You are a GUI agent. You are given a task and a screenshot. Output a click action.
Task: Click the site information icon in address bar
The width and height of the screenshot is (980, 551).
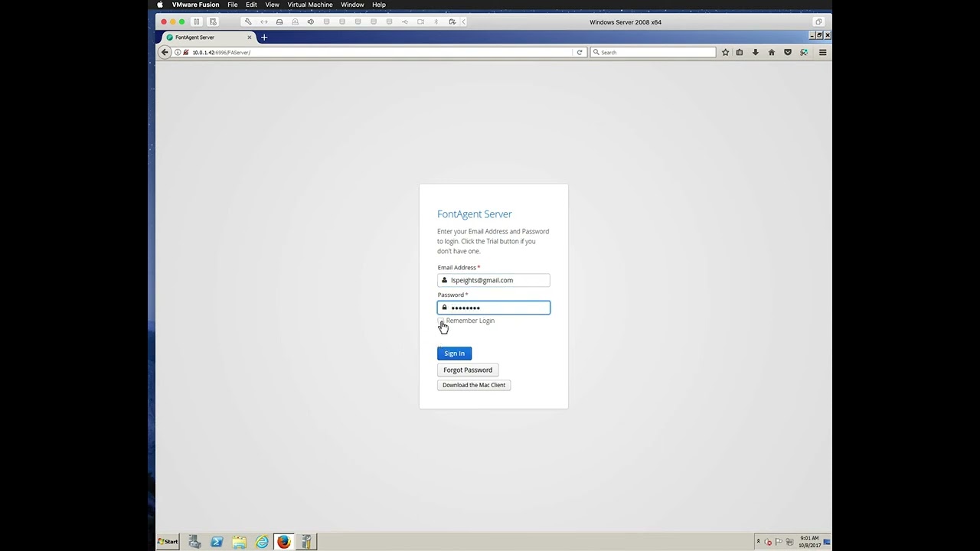178,53
